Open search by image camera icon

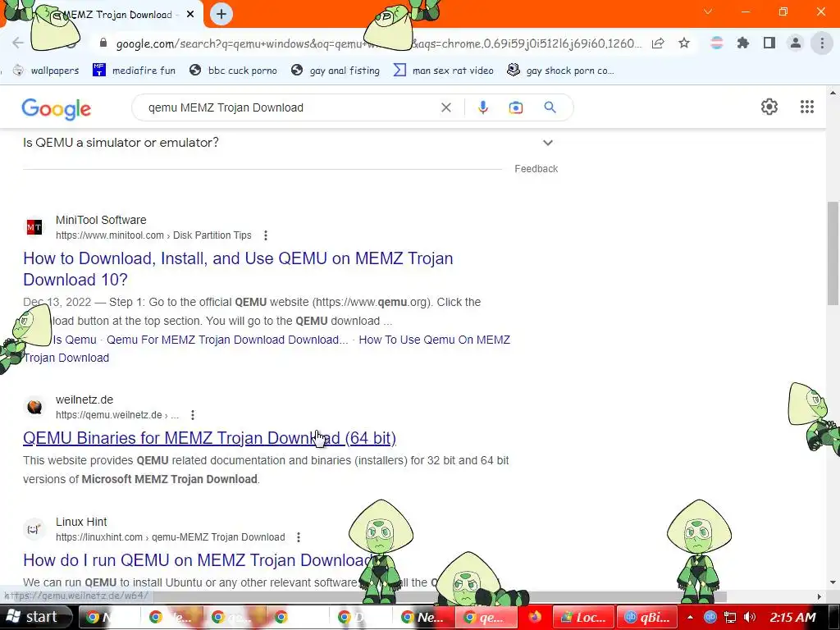pos(515,107)
